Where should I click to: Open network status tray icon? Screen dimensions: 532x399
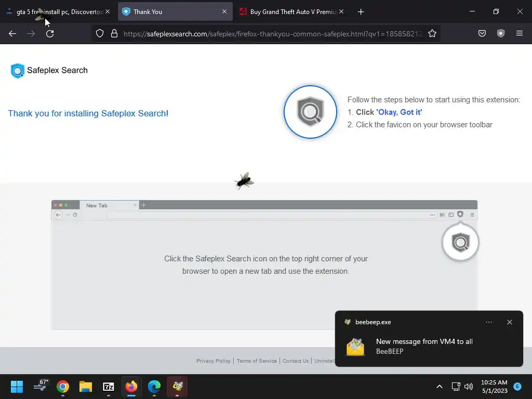click(456, 387)
